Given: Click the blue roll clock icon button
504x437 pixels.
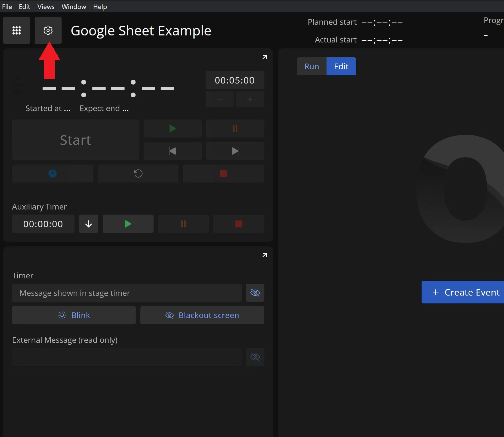Looking at the screenshot, I should (x=53, y=174).
